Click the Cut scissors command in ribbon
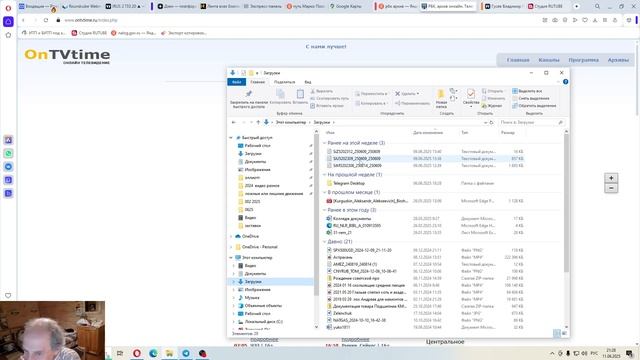 322,91
